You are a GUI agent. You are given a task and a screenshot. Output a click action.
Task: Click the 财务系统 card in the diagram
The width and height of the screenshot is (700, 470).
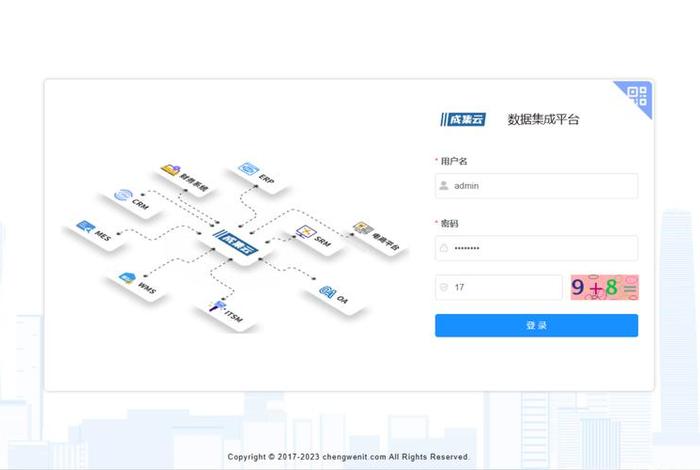click(x=185, y=178)
